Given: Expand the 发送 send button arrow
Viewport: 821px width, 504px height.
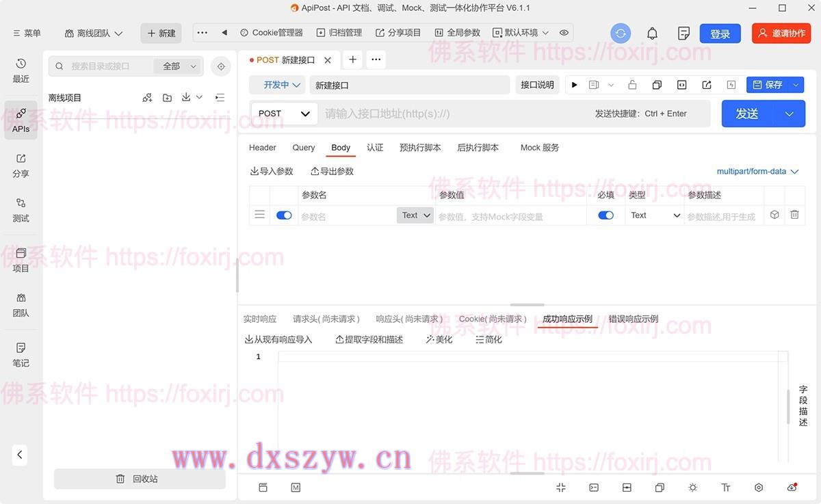Looking at the screenshot, I should (x=789, y=114).
